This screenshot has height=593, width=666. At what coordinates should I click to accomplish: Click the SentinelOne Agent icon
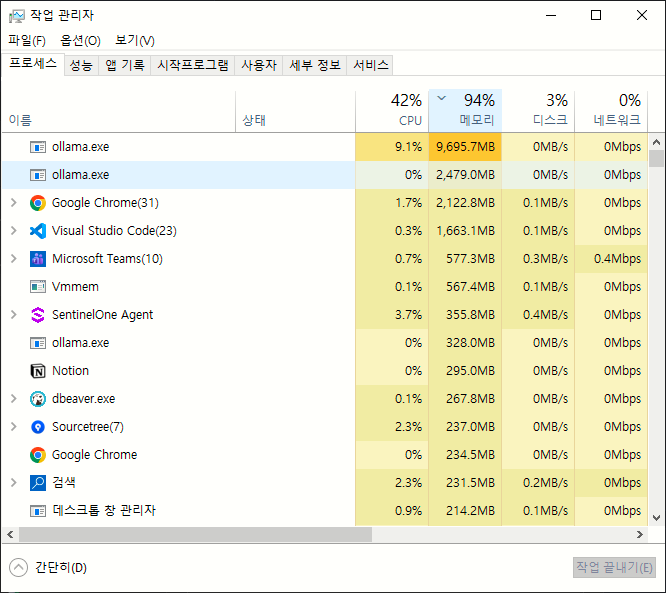click(38, 315)
